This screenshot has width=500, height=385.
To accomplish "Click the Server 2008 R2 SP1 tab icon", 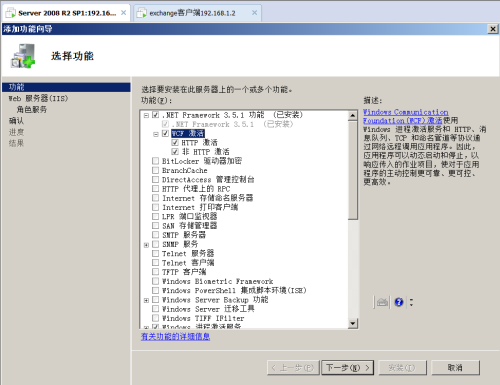I will 11,13.
